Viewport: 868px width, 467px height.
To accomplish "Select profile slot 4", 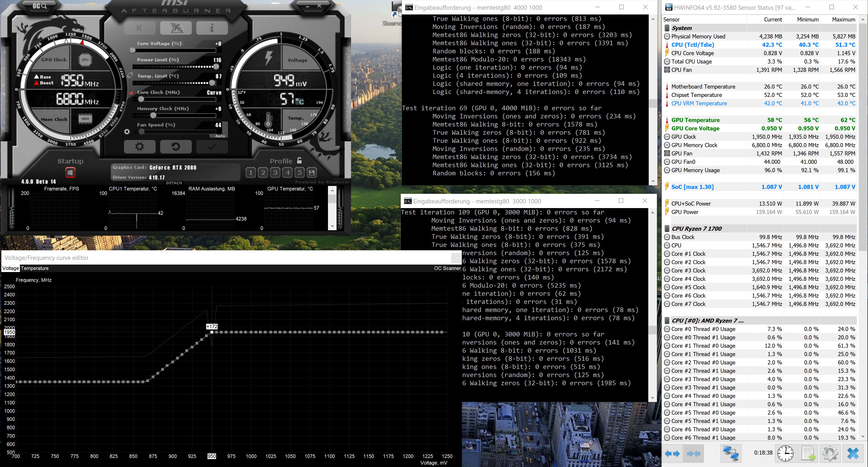I will [x=288, y=173].
